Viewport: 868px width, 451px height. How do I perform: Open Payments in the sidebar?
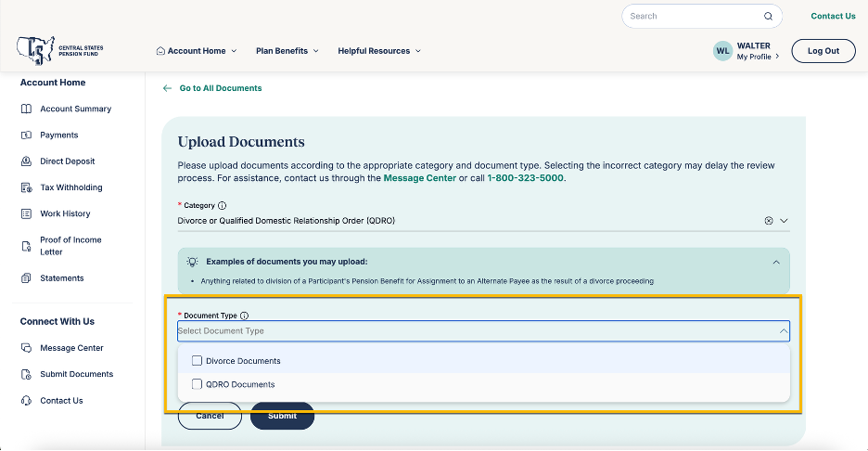point(58,135)
